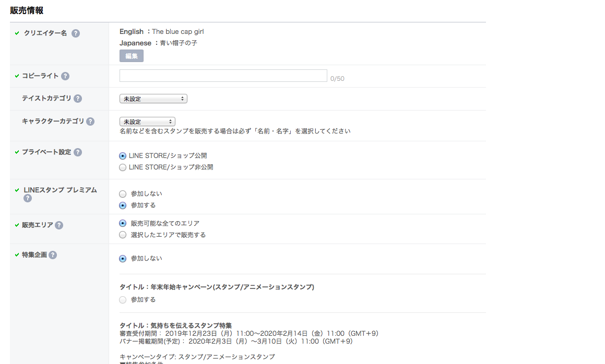Viewport: 605px width, 364px height.
Task: Open LINEスタンプ プレミアム help icon
Action: click(x=28, y=198)
